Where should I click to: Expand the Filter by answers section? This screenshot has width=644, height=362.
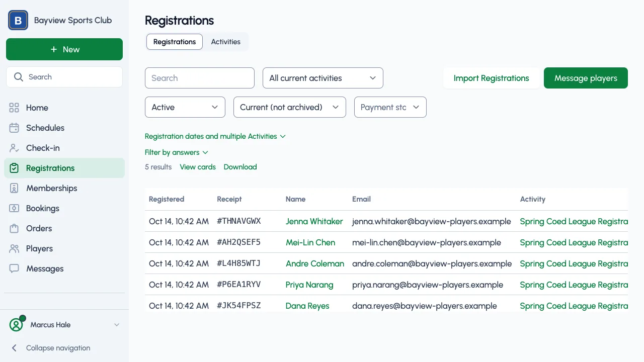(x=177, y=152)
